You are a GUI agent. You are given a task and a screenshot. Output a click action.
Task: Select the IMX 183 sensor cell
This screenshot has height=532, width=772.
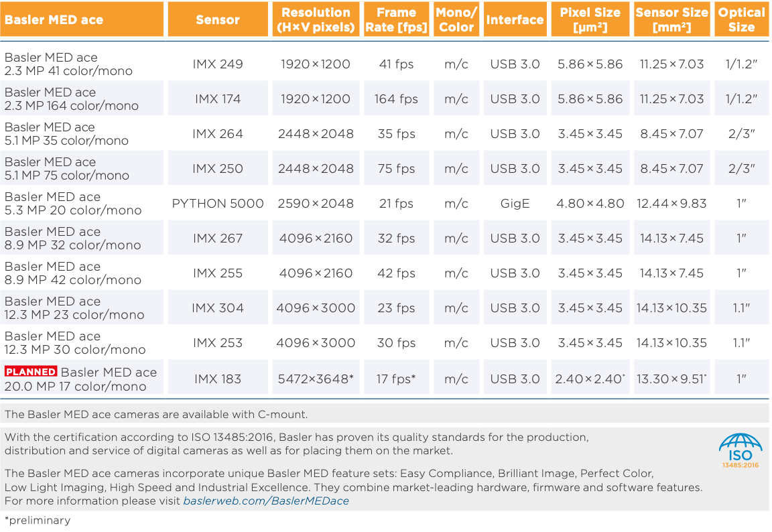click(218, 379)
